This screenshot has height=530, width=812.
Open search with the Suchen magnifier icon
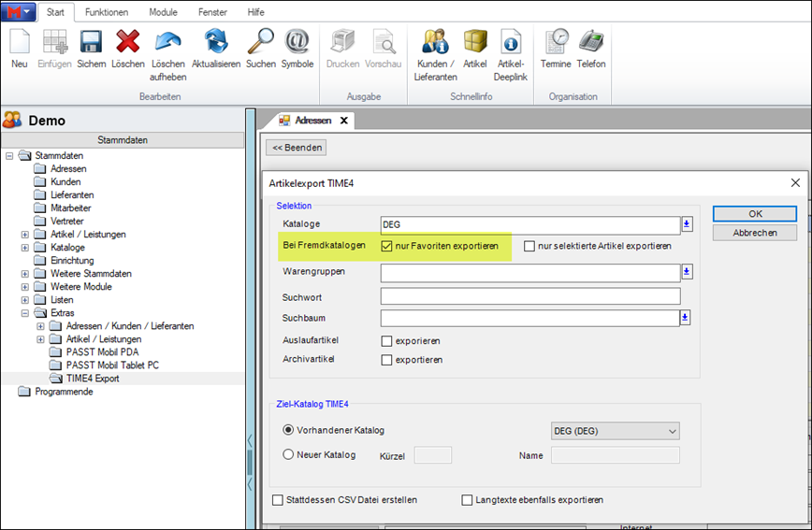[x=260, y=43]
